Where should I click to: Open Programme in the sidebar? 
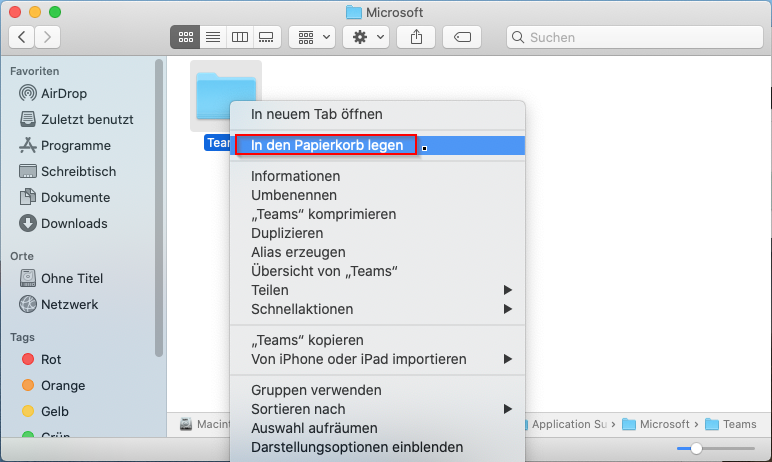(65, 145)
